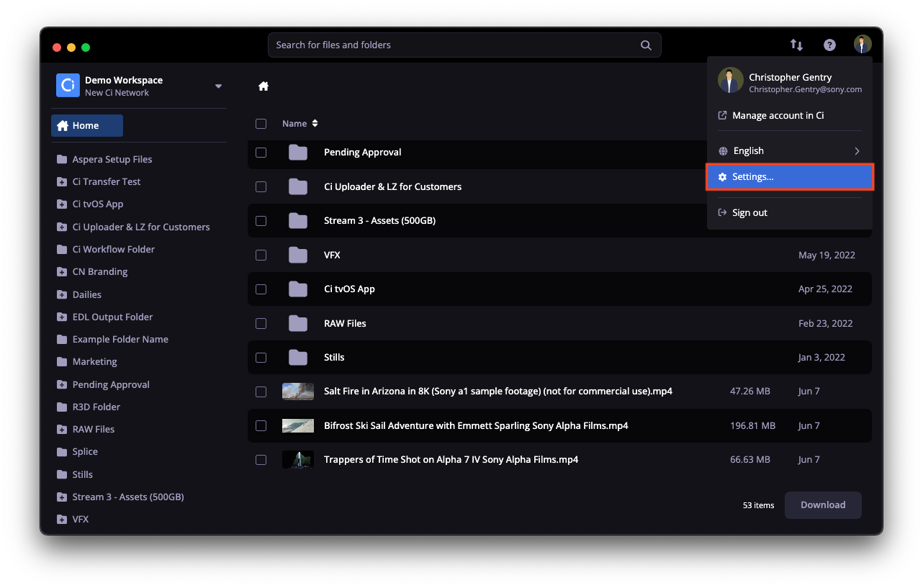923x588 pixels.
Task: Click the 196.81 MB file size
Action: [x=752, y=425]
